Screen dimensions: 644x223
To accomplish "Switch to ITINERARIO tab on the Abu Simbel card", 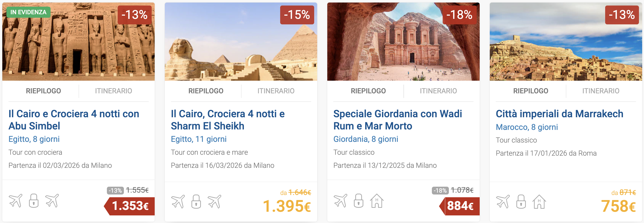I will [x=114, y=91].
